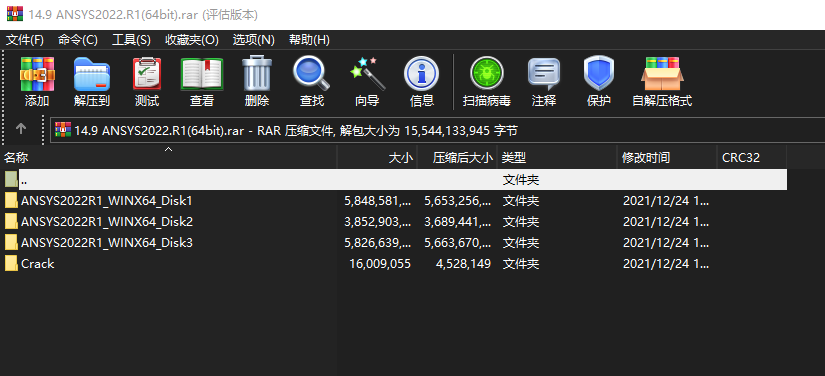Select the Crack folder name
This screenshot has width=825, height=376.
tap(37, 263)
